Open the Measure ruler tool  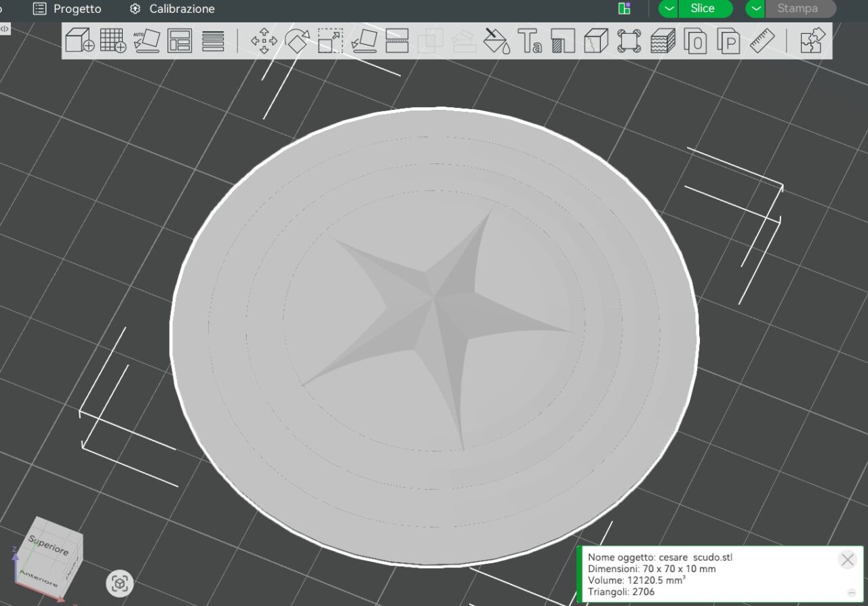click(x=762, y=41)
